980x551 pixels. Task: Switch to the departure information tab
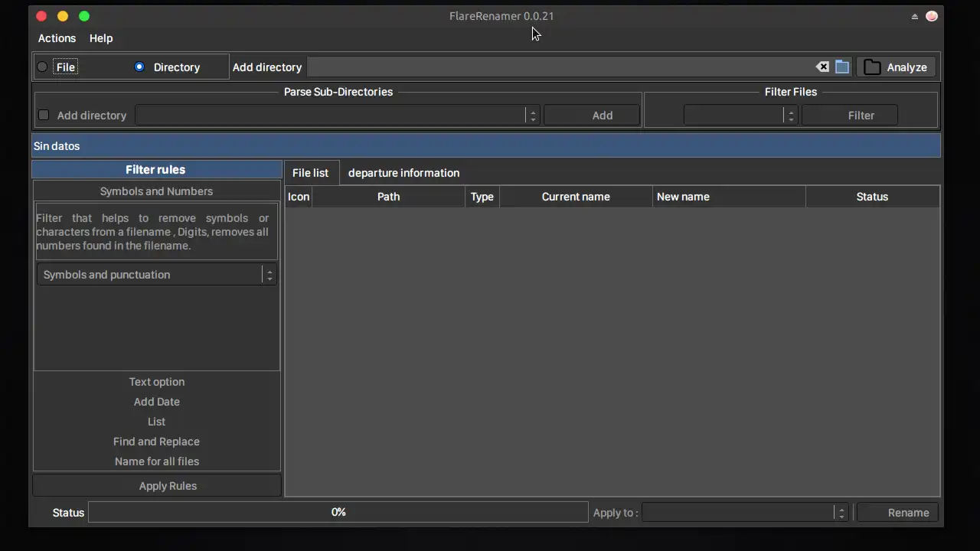coord(403,173)
